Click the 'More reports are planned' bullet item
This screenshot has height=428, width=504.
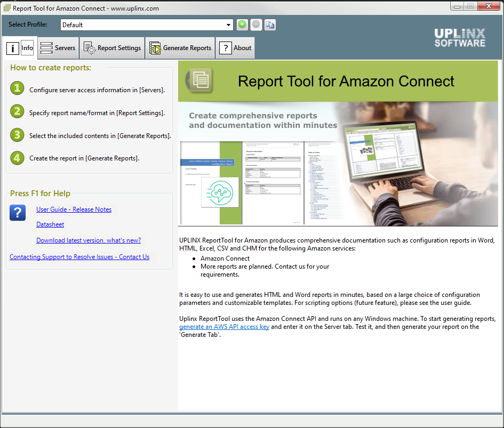point(265,270)
